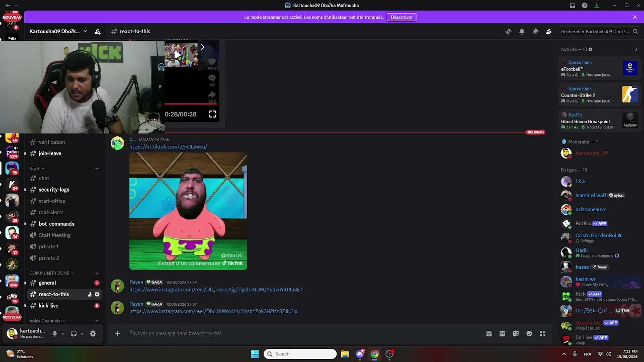Click Rayen's username on the 23:22 message
The width and height of the screenshot is (644, 362).
point(136,282)
